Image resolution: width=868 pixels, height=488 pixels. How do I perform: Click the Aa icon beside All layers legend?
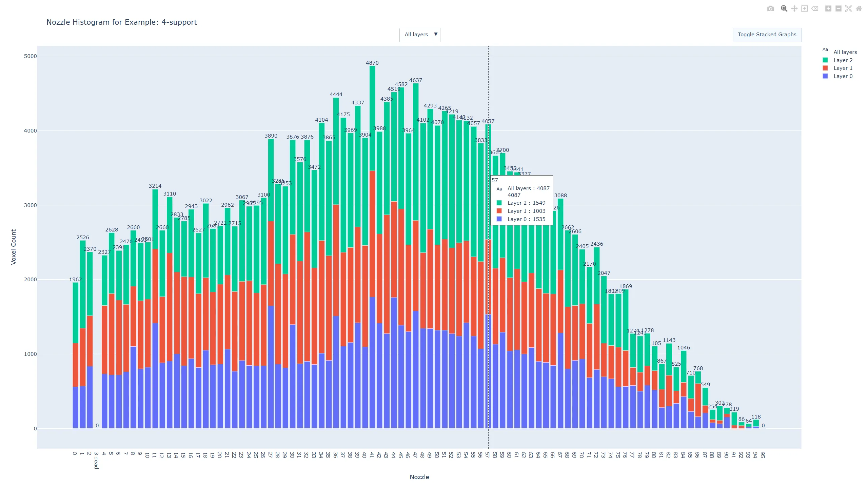[825, 49]
